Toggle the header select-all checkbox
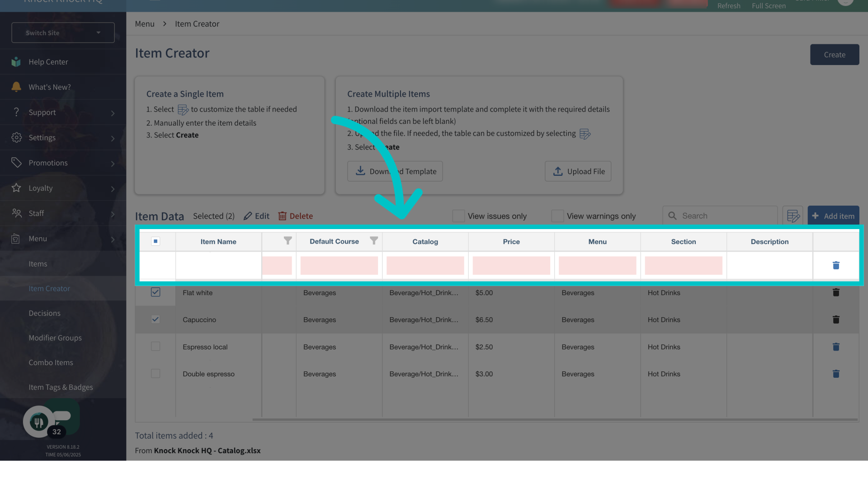Viewport: 868px width, 488px height. pyautogui.click(x=156, y=241)
